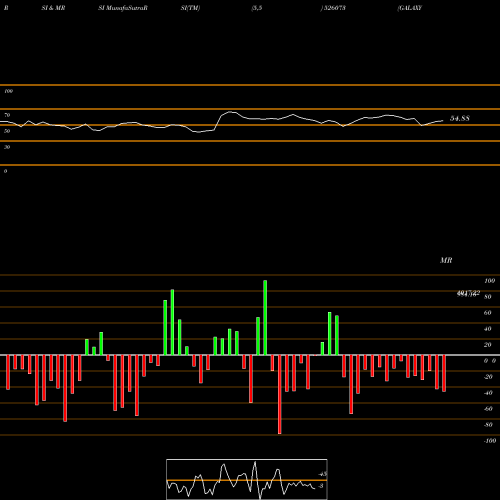Click the MR axis label -60
The image size is (500, 500).
488,409
